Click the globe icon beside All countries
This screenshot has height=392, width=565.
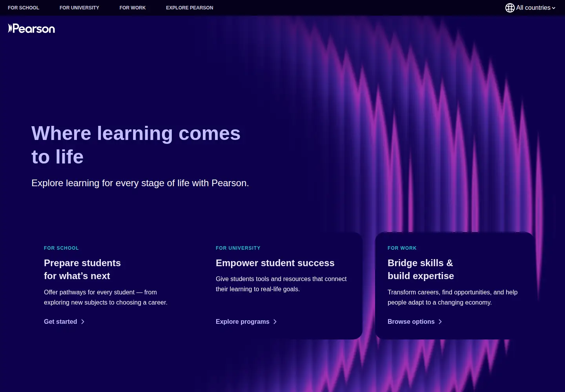(x=510, y=8)
